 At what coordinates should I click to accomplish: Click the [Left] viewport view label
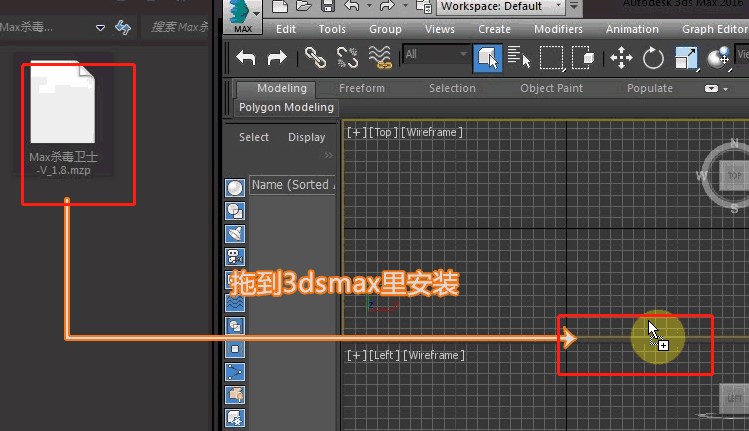[x=384, y=356]
